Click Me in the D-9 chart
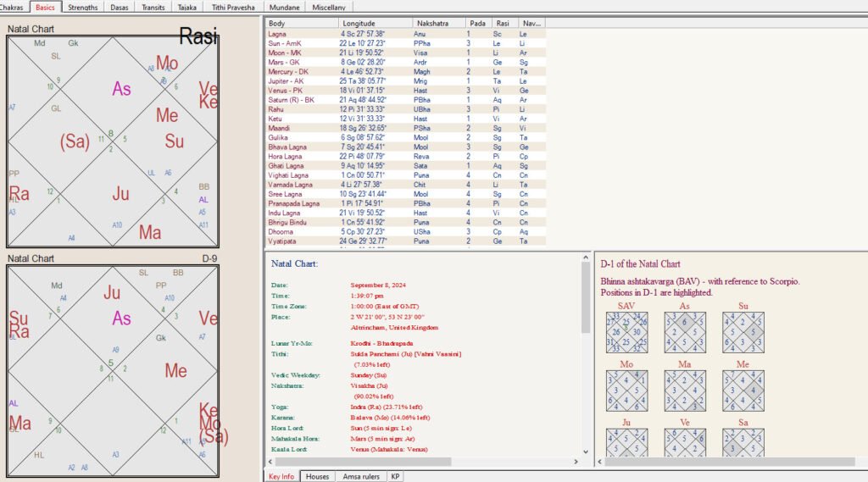Screen dimensions: 868x482 [x=176, y=370]
